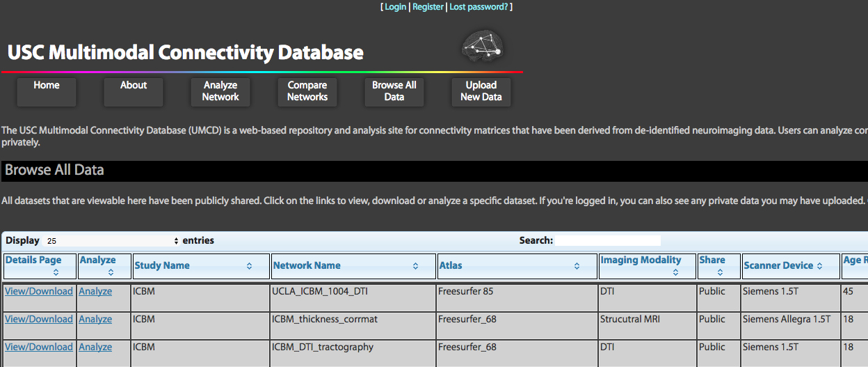The height and width of the screenshot is (367, 868).
Task: Click the Network Name column header
Action: 353,266
